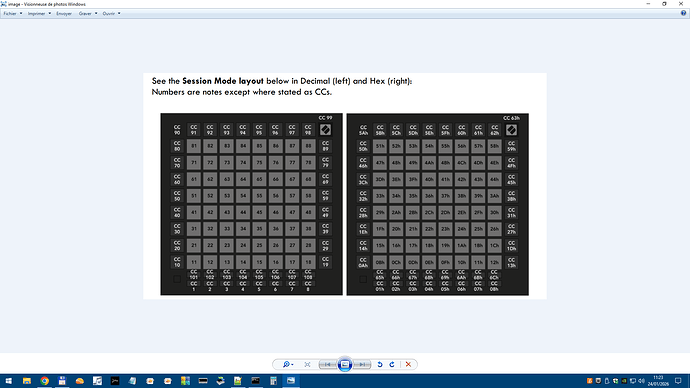Open the Windows Start menu

click(9, 381)
